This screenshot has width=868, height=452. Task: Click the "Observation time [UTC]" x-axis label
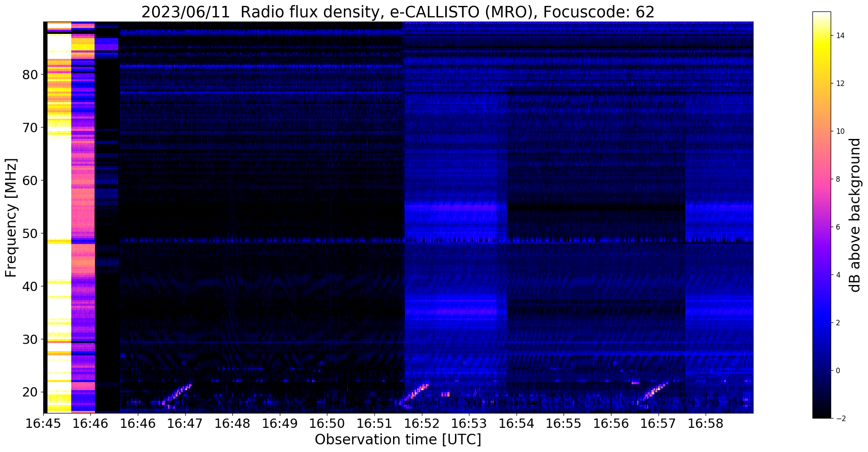click(398, 439)
